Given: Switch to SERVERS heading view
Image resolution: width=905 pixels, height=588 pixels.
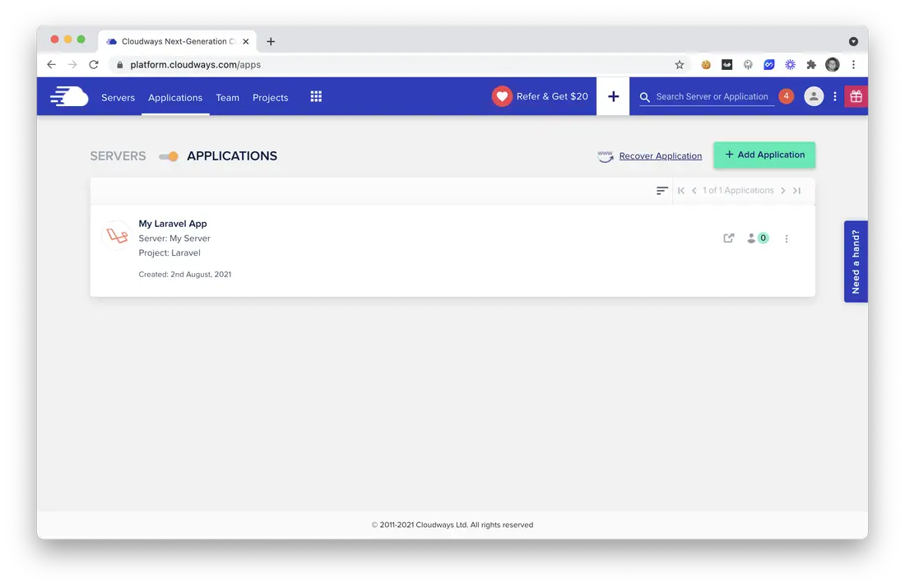Looking at the screenshot, I should pyautogui.click(x=118, y=155).
